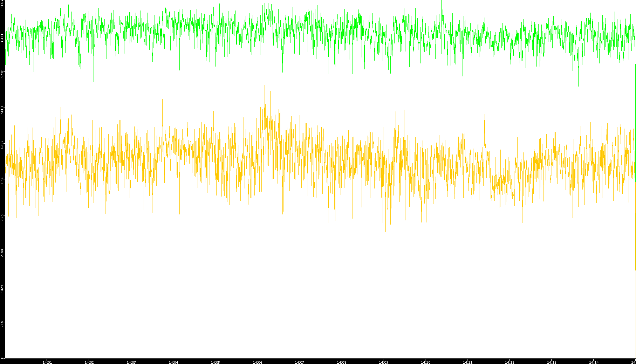
Task: Click the 14:13 x-axis tick label
Action: point(552,362)
